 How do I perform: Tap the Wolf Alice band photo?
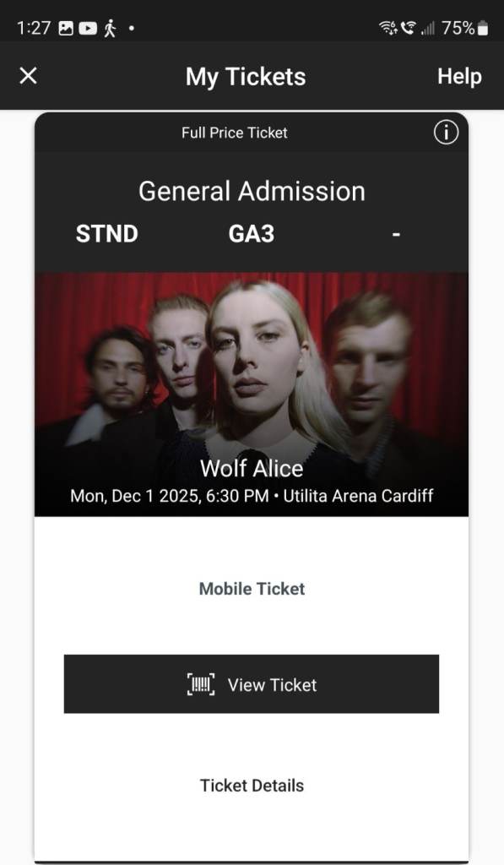252,394
